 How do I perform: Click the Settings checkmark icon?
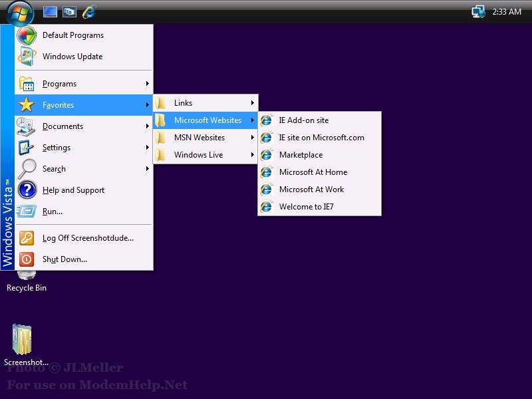click(26, 148)
